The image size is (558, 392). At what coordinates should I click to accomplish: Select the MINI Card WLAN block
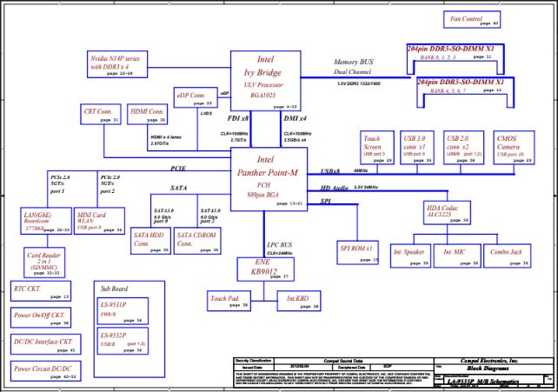pos(99,221)
